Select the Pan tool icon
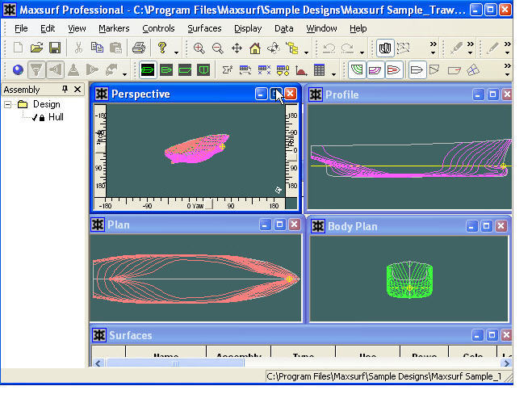532x407 pixels. tap(237, 48)
